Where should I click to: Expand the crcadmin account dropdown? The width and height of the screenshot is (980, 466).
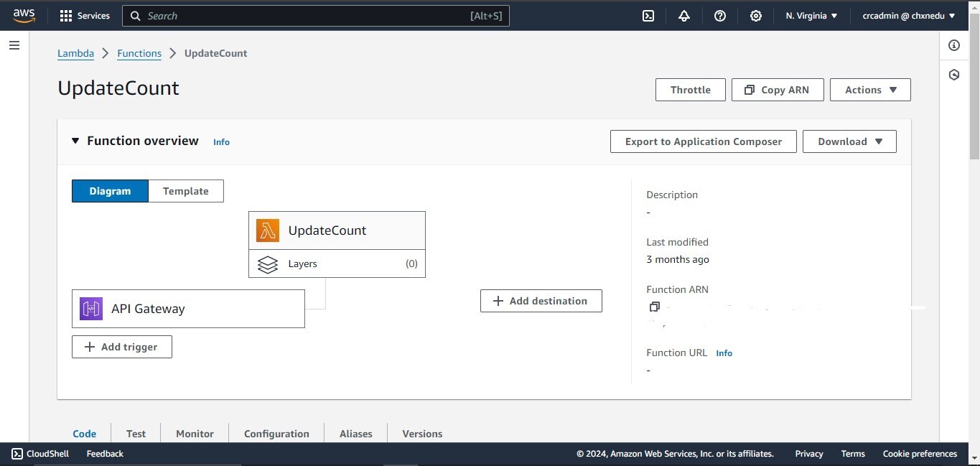click(909, 16)
